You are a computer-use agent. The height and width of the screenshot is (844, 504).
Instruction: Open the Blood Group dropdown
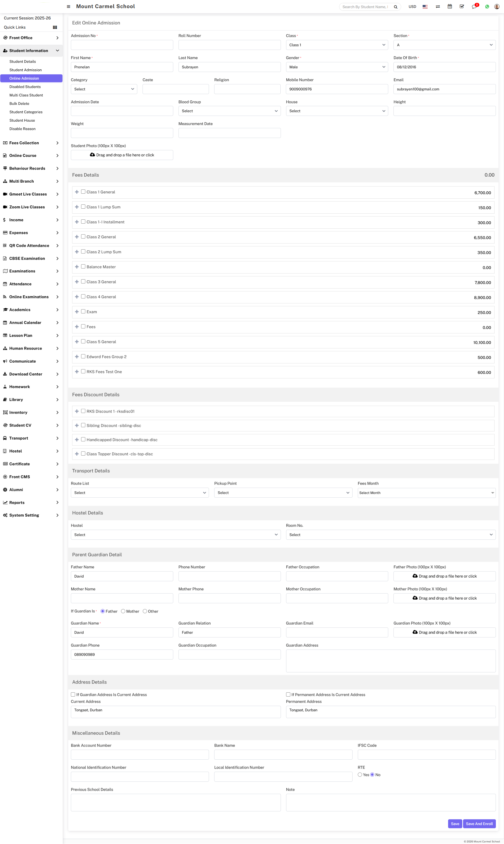229,111
